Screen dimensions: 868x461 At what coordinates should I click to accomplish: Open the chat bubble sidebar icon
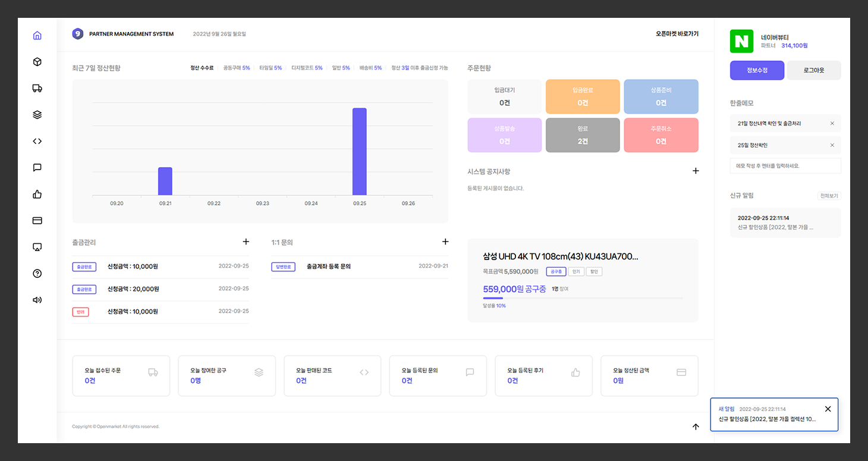[x=37, y=168]
